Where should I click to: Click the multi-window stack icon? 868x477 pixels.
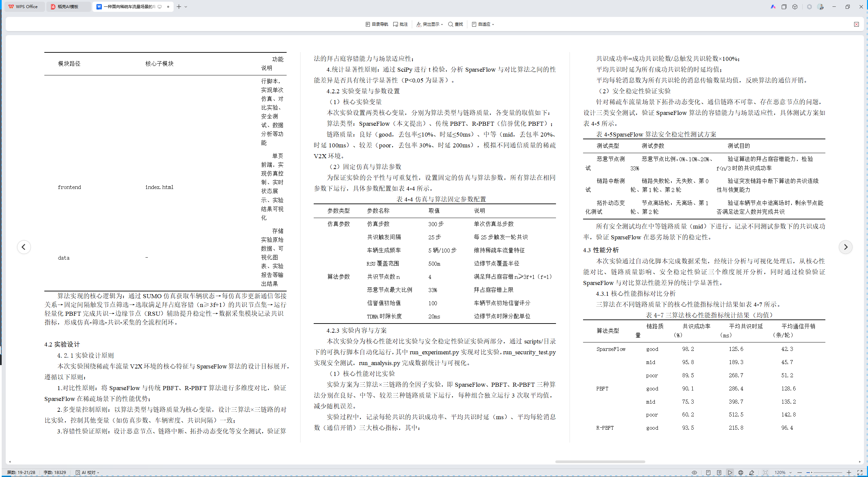[784, 7]
